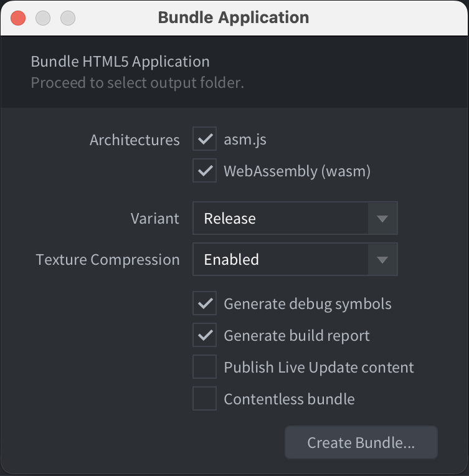Check the Contentless bundle option
This screenshot has height=476, width=469.
[204, 399]
